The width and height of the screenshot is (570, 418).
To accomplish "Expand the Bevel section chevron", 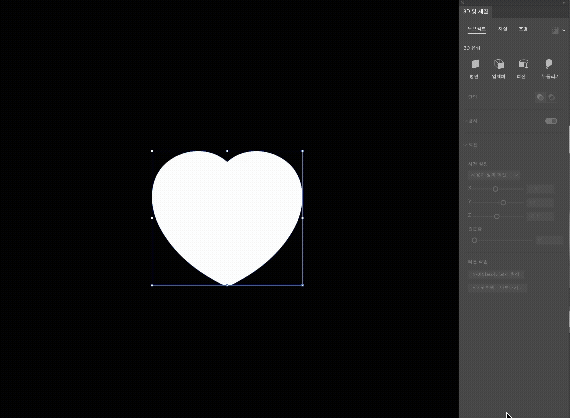I will click(465, 121).
